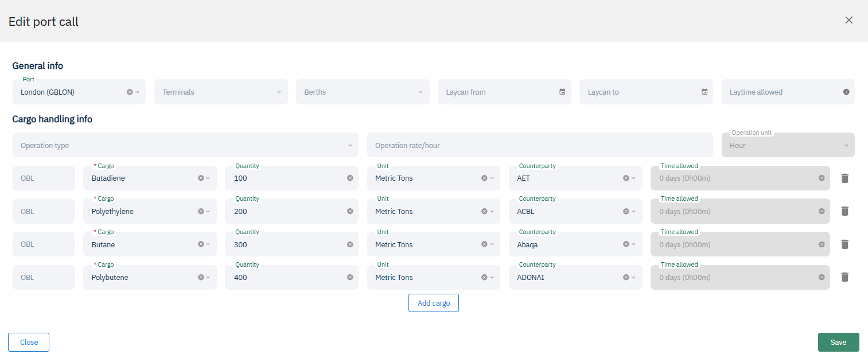Delete the Butane cargo row

[x=844, y=244]
